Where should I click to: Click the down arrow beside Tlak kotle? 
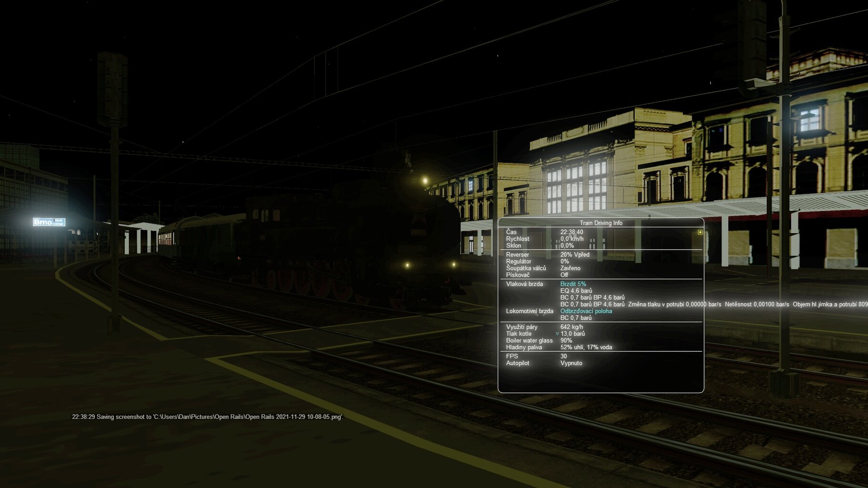click(557, 334)
